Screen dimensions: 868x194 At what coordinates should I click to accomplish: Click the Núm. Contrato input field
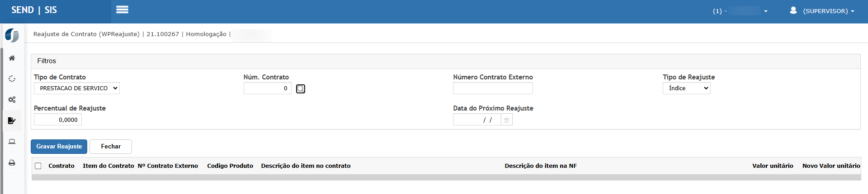267,88
